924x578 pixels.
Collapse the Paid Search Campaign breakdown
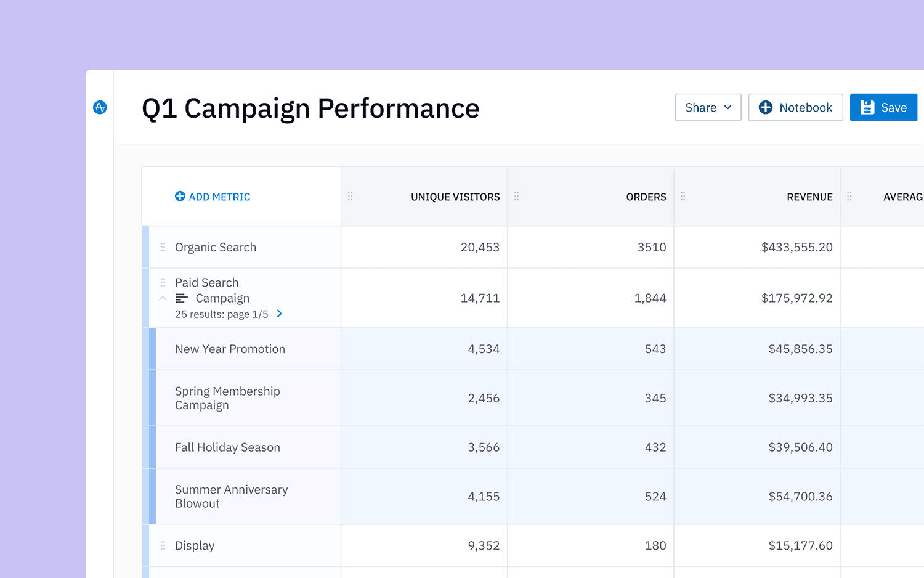163,298
